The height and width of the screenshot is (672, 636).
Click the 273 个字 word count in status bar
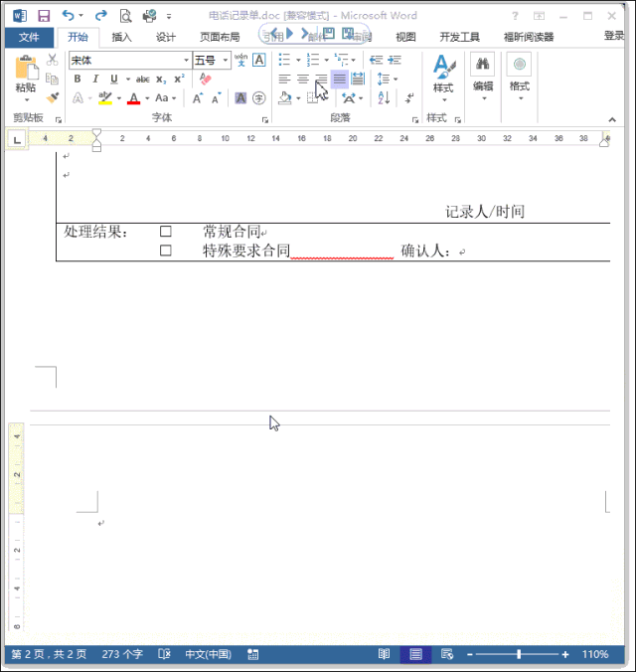[122, 655]
